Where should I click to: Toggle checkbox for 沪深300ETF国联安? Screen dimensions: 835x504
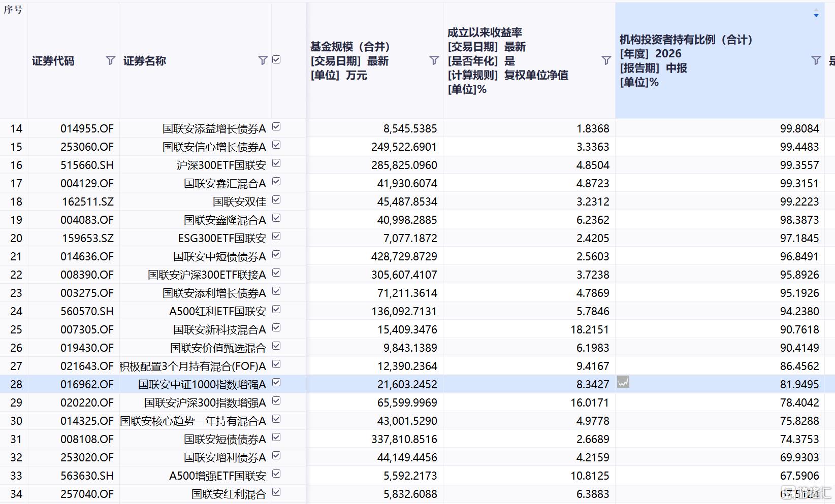276,163
